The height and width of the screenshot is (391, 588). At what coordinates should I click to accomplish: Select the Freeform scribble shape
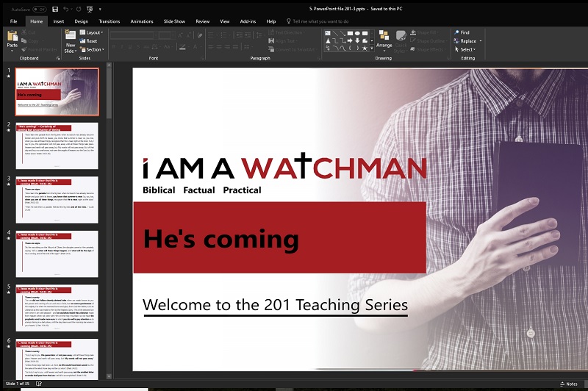tap(328, 48)
